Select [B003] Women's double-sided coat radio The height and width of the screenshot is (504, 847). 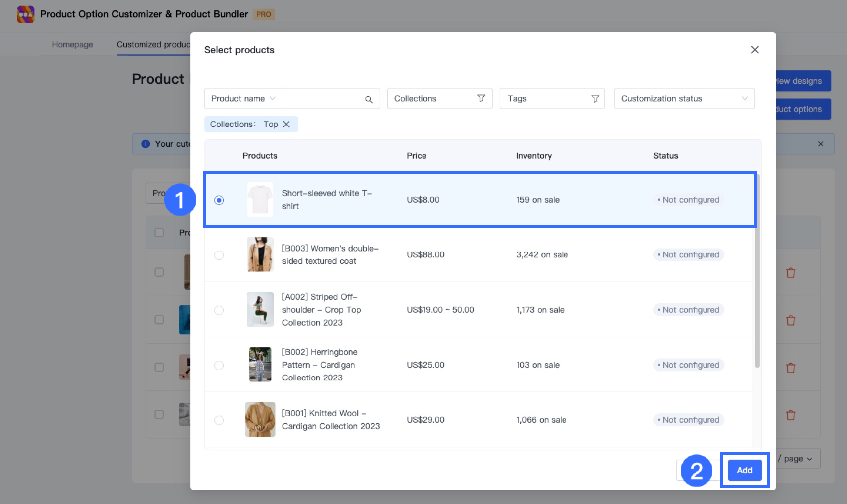pos(219,255)
